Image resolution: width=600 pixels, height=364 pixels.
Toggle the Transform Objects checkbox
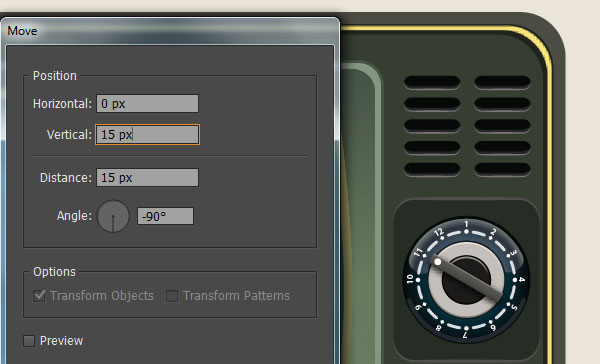pos(39,295)
